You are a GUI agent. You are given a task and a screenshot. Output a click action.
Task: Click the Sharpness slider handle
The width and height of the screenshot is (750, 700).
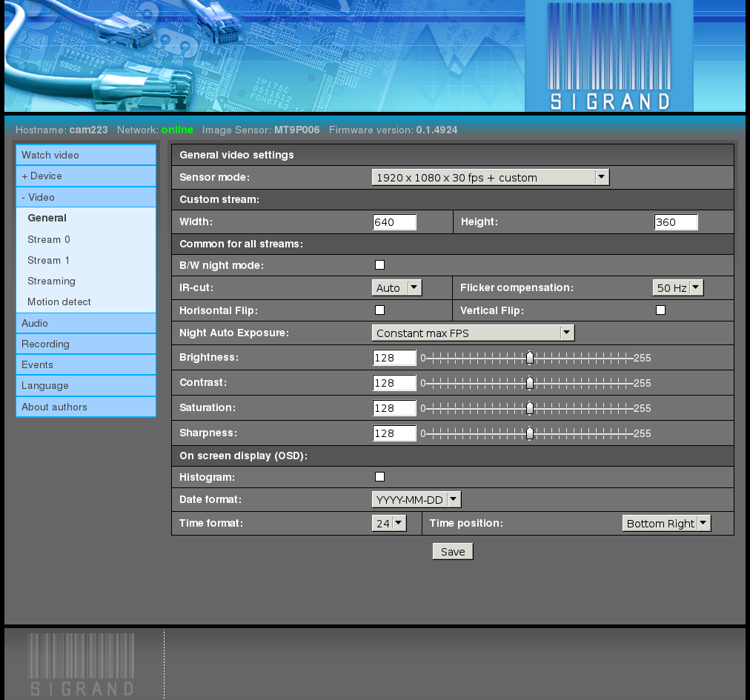[529, 433]
